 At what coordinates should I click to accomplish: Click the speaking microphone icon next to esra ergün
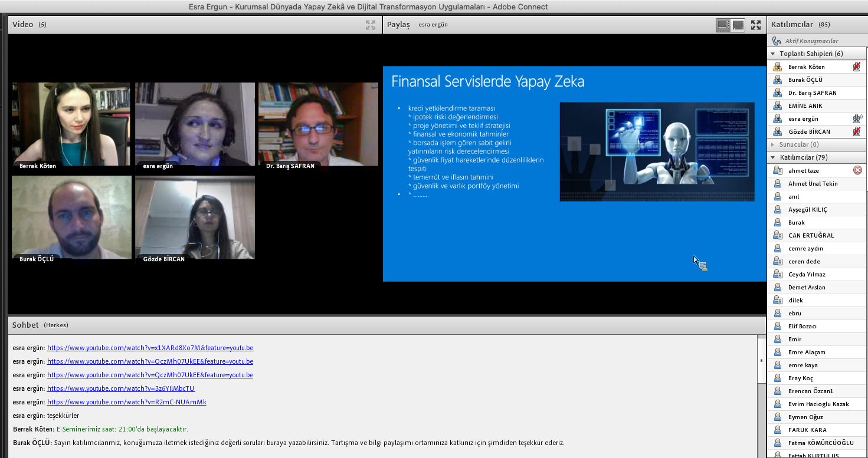[x=857, y=118]
